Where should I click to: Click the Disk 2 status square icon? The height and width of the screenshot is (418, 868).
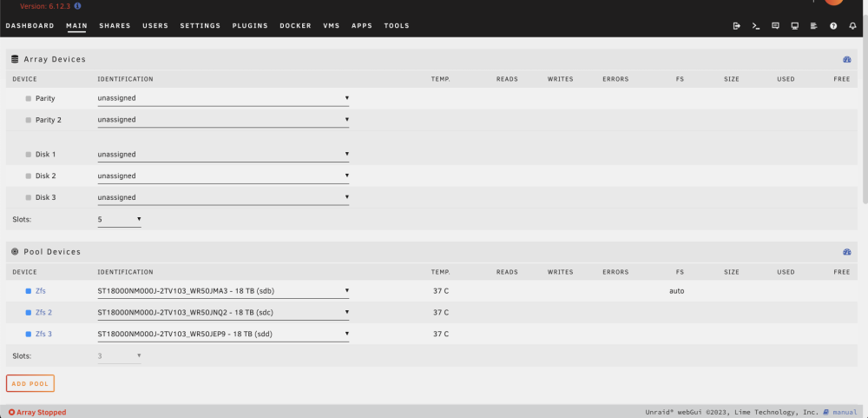coord(29,176)
